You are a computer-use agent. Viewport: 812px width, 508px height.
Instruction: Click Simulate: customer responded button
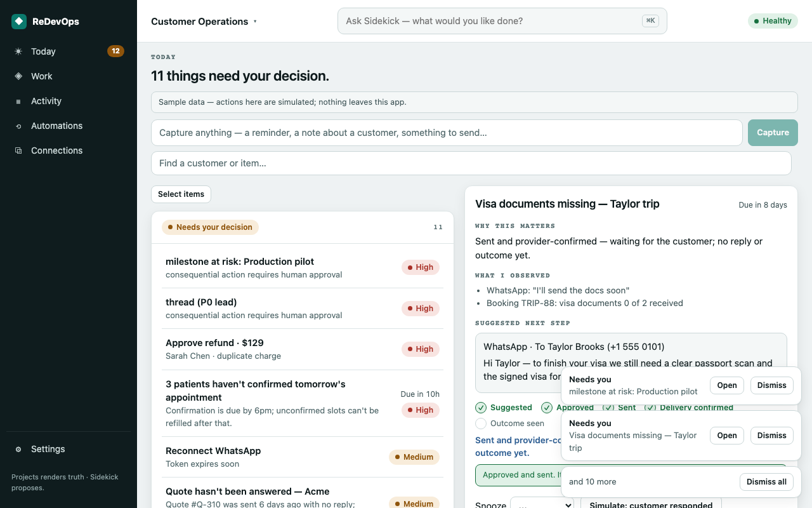(x=651, y=505)
